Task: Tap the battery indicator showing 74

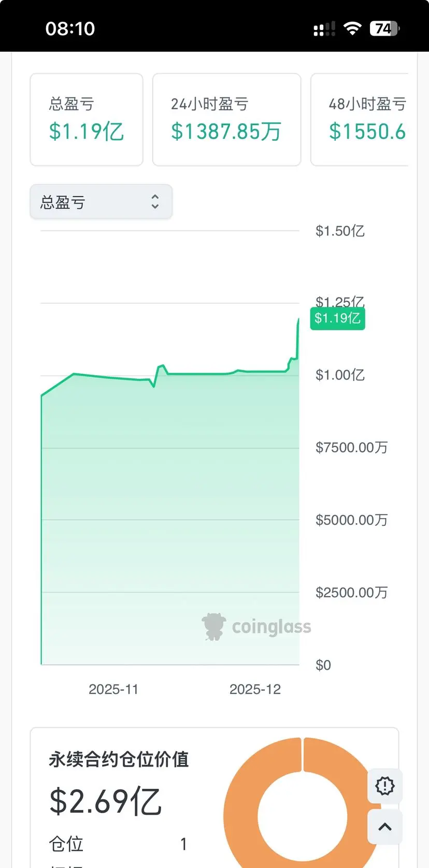Action: pos(384,28)
